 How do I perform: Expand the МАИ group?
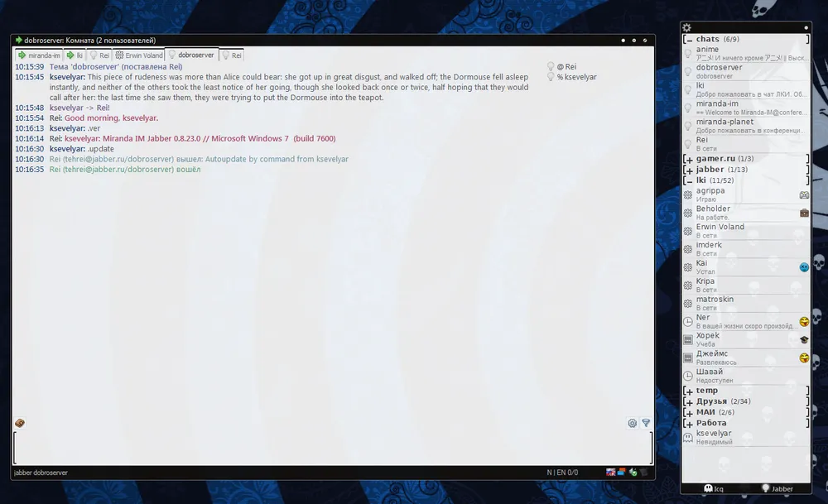tap(688, 412)
